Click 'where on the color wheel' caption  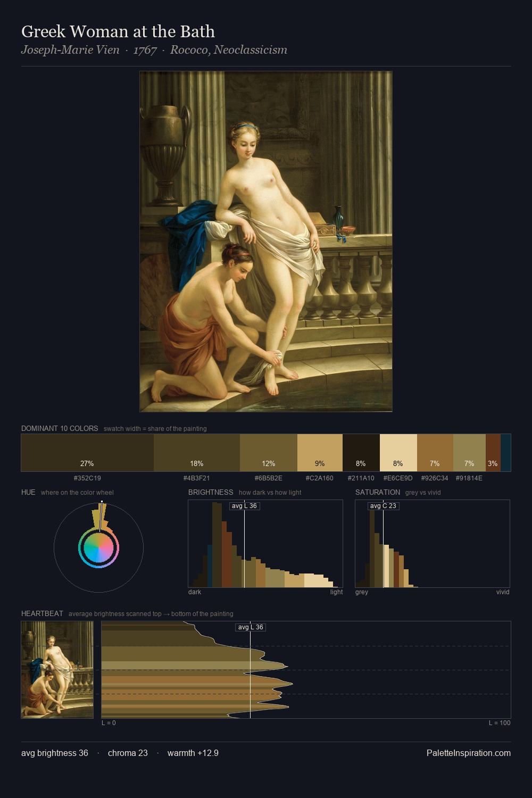click(77, 493)
